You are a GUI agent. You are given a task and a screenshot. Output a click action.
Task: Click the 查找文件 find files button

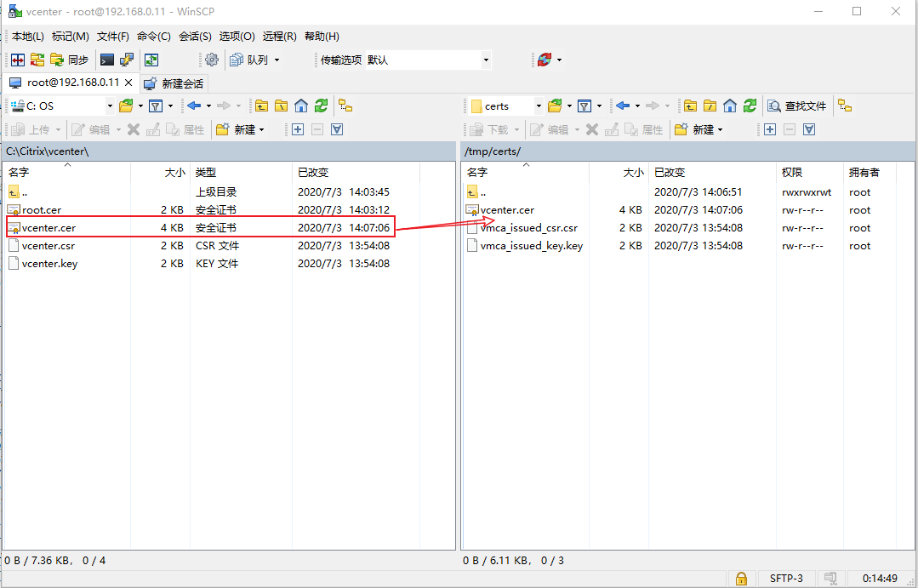coord(797,106)
